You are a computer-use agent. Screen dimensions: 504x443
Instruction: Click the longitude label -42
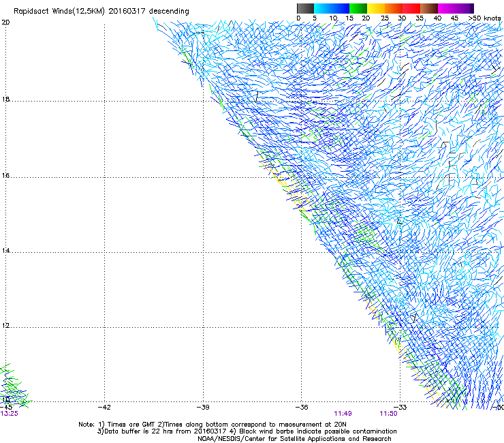tap(104, 408)
